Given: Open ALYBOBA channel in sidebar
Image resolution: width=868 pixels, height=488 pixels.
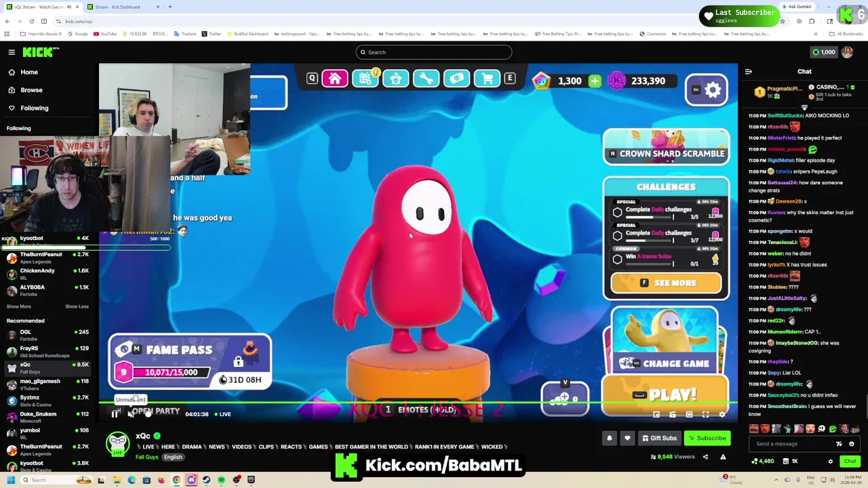Looking at the screenshot, I should 47,290.
